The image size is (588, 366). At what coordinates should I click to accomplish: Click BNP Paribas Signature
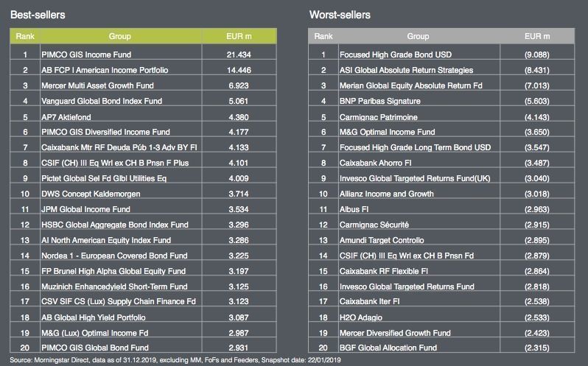click(380, 101)
